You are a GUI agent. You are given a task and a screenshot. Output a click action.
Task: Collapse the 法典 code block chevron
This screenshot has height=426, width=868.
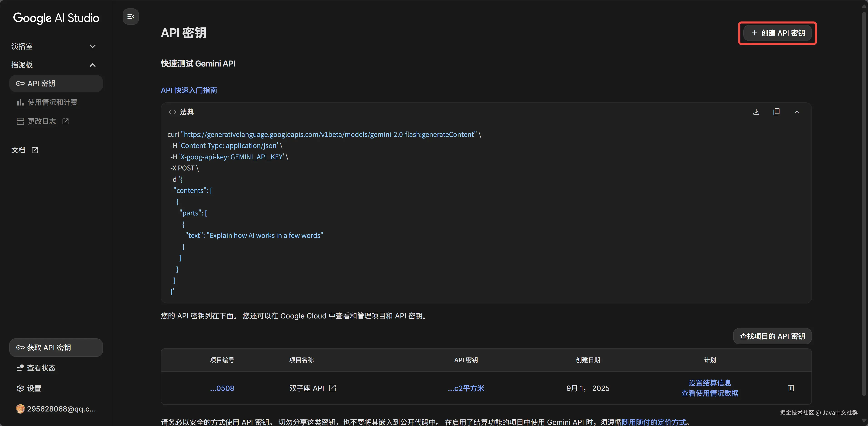[x=797, y=112]
